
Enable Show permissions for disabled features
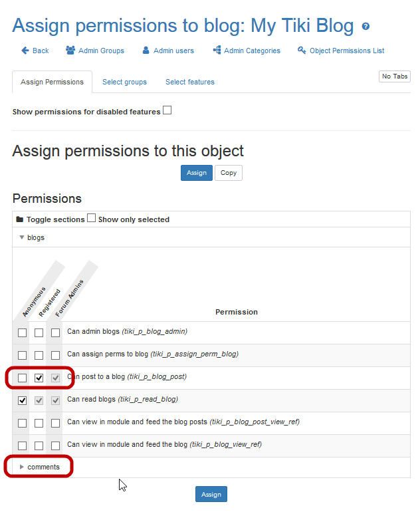coord(167,110)
